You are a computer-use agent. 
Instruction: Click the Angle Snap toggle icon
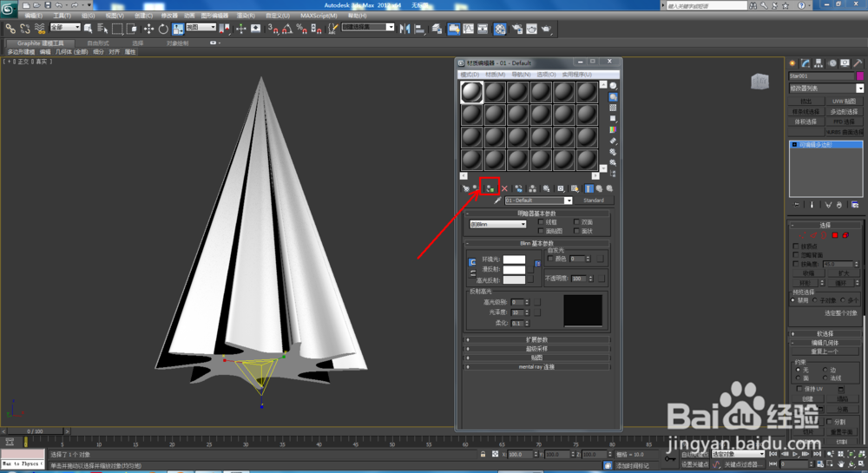[287, 29]
